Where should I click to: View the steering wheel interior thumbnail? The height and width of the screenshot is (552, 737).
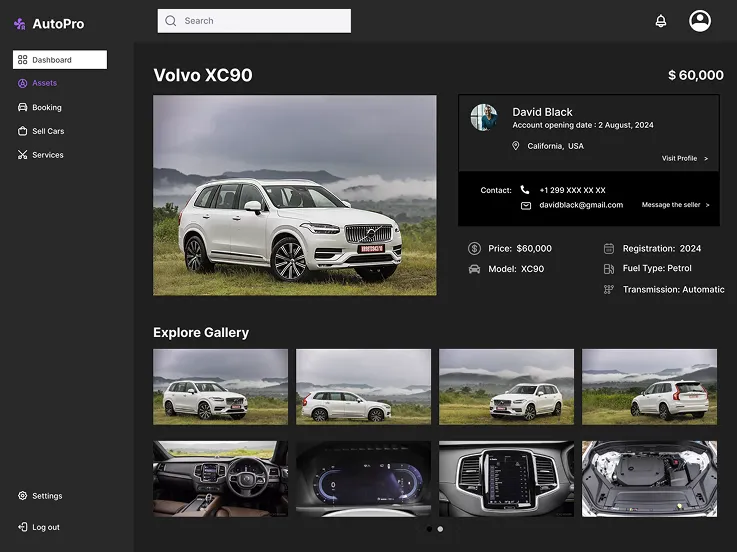click(220, 479)
